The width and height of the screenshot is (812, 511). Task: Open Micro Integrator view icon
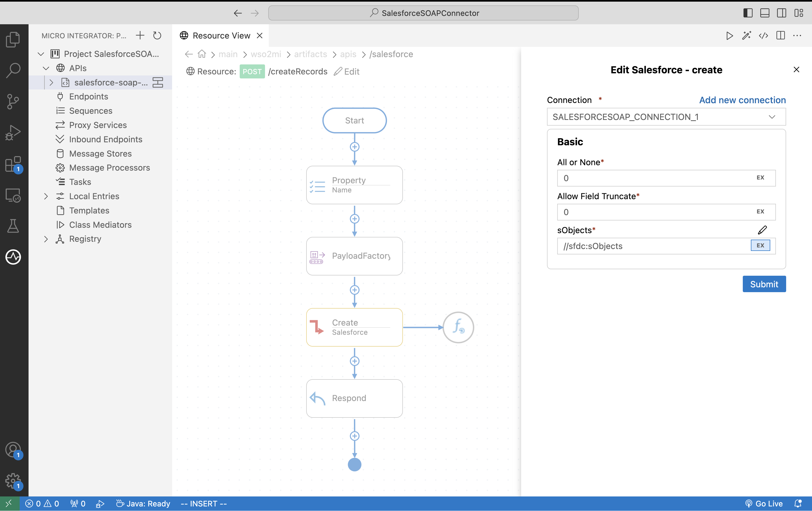click(x=13, y=257)
